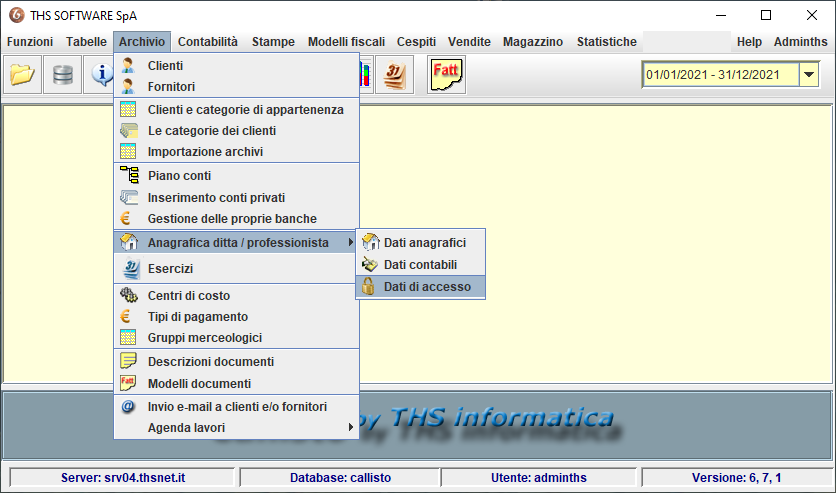Open the Help menu

(749, 42)
